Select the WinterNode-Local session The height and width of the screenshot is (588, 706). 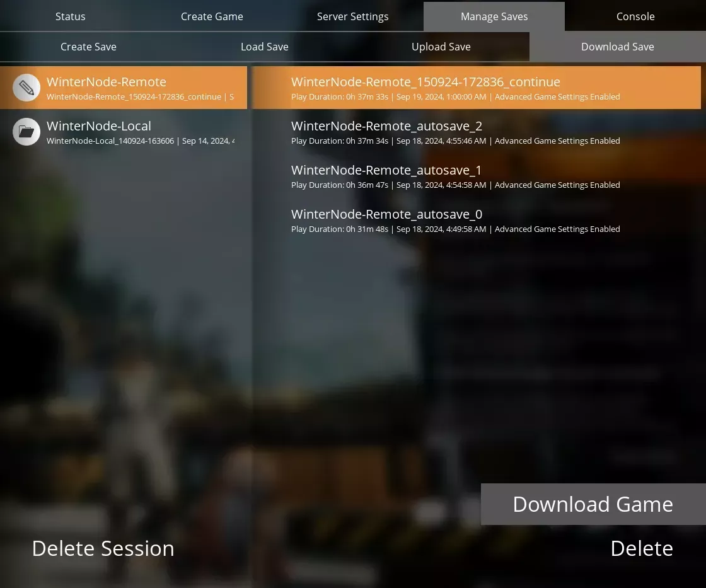pyautogui.click(x=126, y=132)
